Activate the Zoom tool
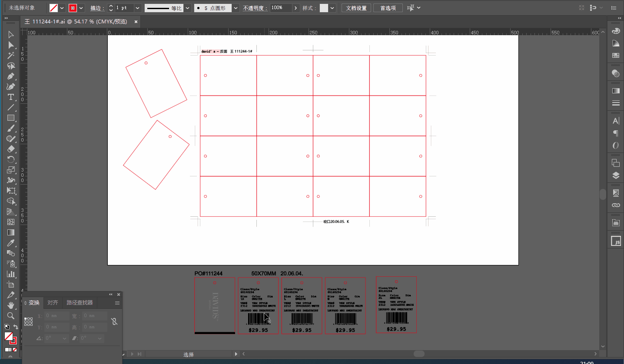The width and height of the screenshot is (624, 364). coord(11,316)
